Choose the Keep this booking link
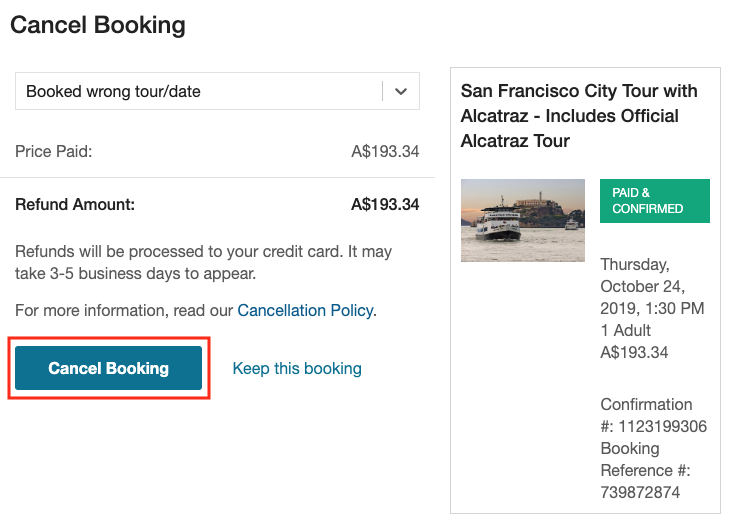The image size is (734, 528). (x=297, y=368)
